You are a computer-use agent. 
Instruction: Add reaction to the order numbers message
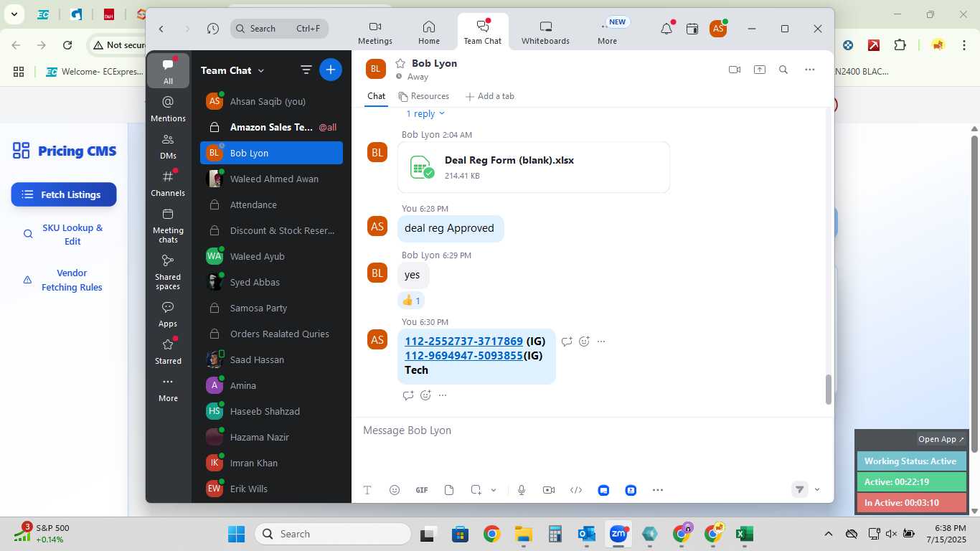tap(584, 342)
